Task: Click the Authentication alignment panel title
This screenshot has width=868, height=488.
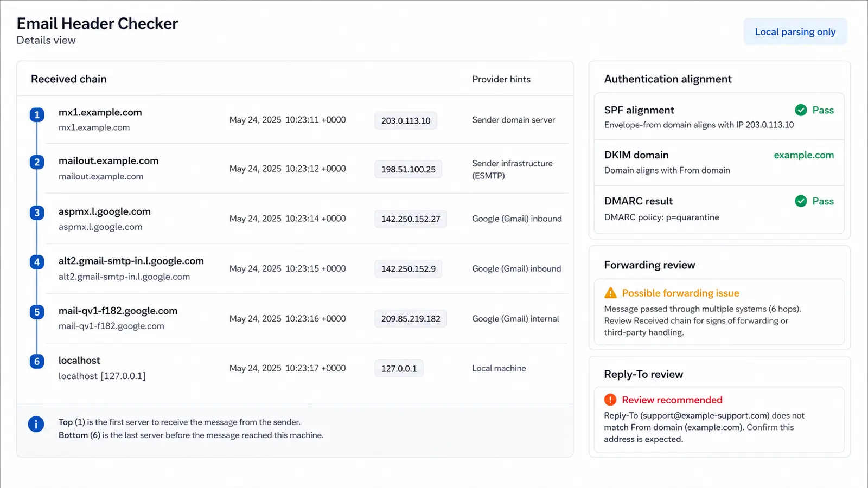Action: point(668,79)
